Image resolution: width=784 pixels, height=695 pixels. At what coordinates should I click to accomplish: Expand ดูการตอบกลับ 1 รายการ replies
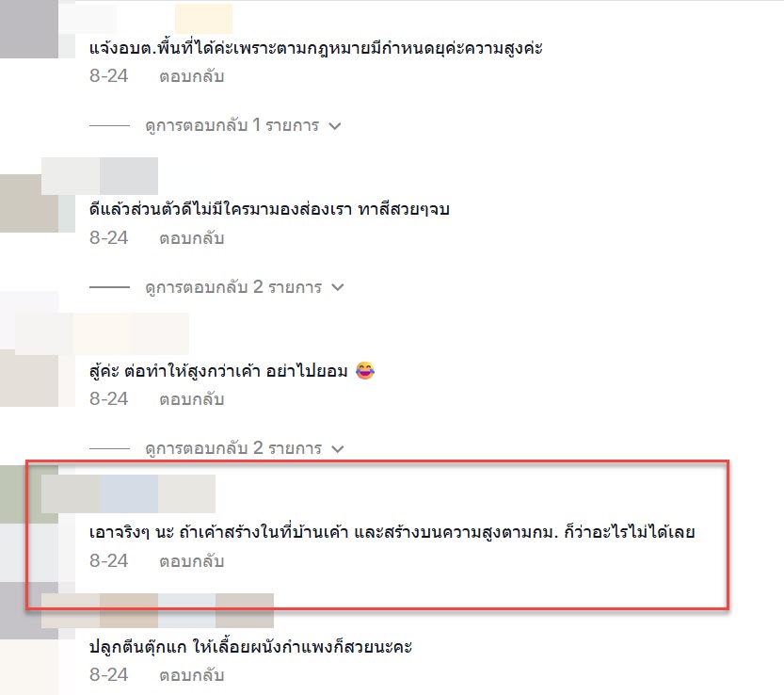(243, 125)
